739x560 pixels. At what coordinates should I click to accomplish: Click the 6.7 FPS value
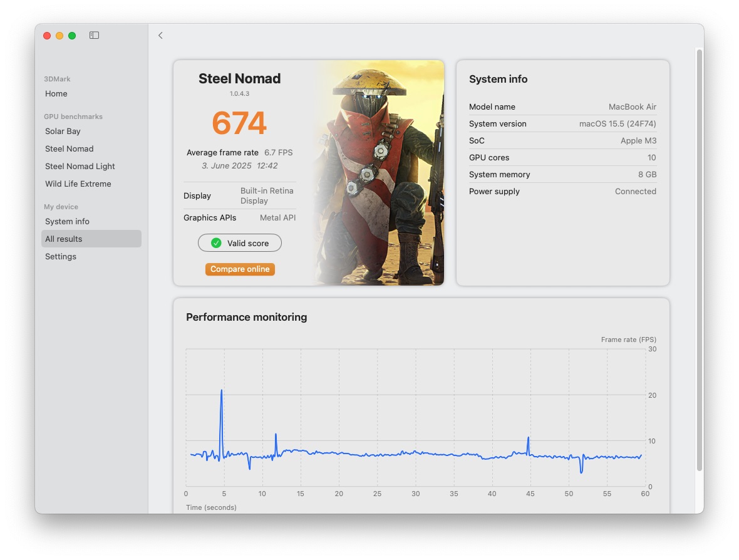pos(279,153)
